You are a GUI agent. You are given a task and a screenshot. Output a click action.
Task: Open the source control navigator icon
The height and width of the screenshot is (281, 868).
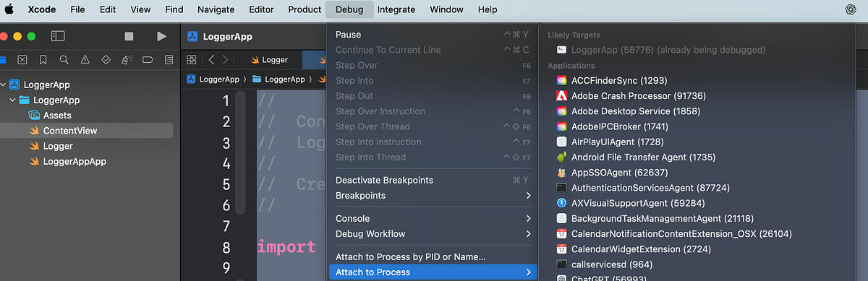point(22,59)
